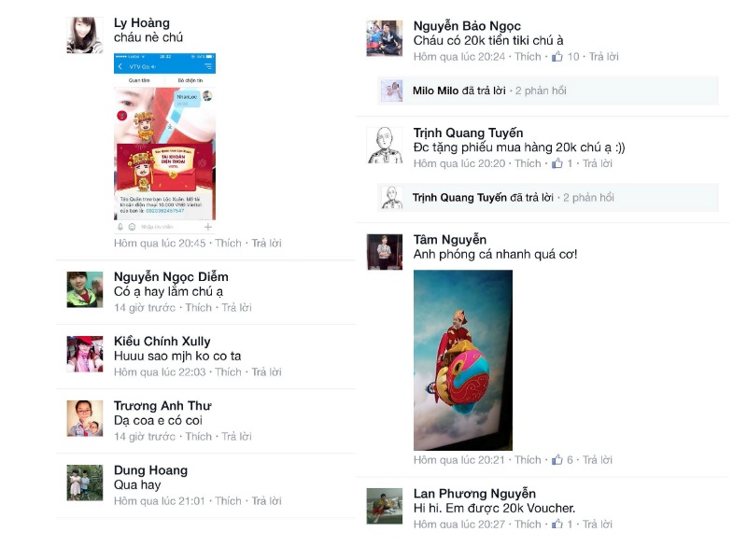Open Ly Hoàng's profile avatar
Viewport: 747px width, 560px height.
(x=85, y=35)
